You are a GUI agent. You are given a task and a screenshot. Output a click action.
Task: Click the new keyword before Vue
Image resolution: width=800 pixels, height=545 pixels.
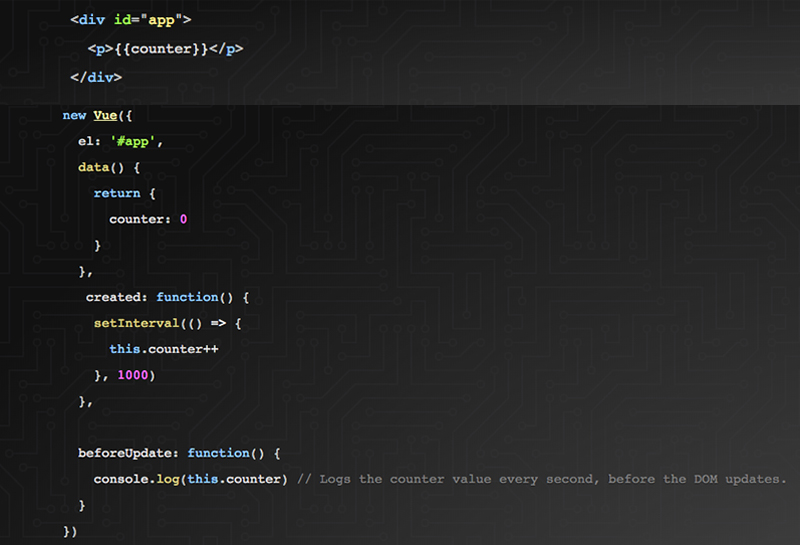pos(74,115)
